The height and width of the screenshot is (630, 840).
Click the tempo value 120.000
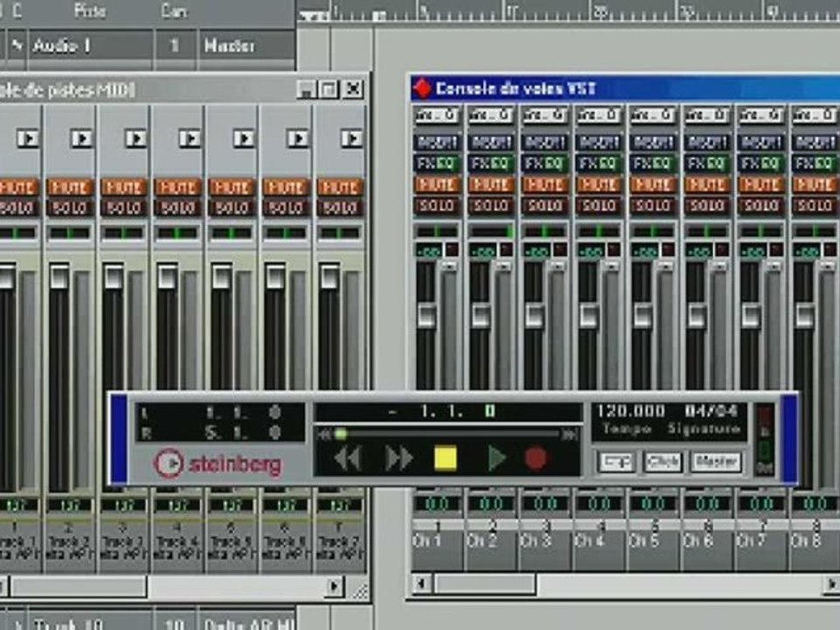[631, 411]
